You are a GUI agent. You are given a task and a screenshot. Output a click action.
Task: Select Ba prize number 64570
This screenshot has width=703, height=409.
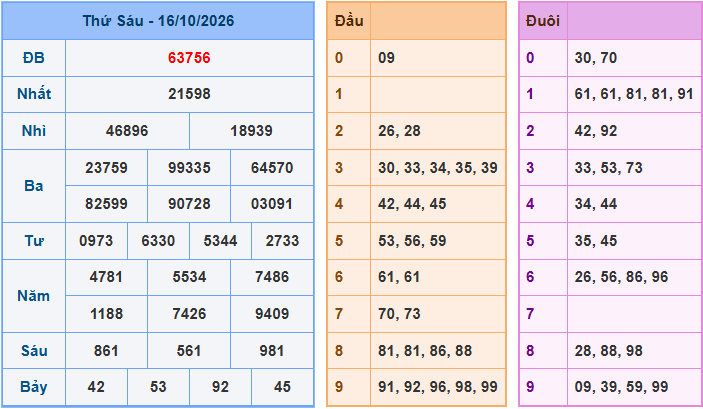[x=272, y=168]
